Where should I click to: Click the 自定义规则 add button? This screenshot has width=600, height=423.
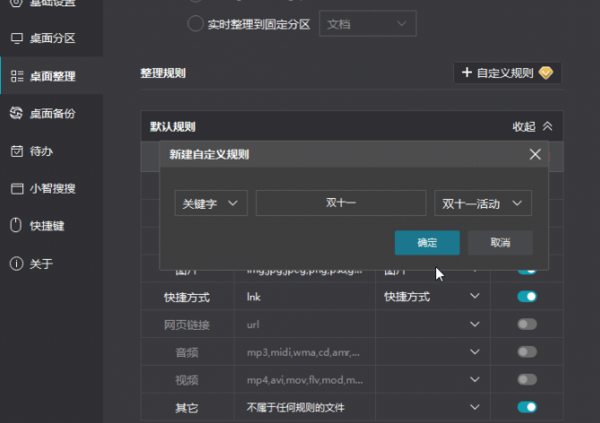point(507,73)
